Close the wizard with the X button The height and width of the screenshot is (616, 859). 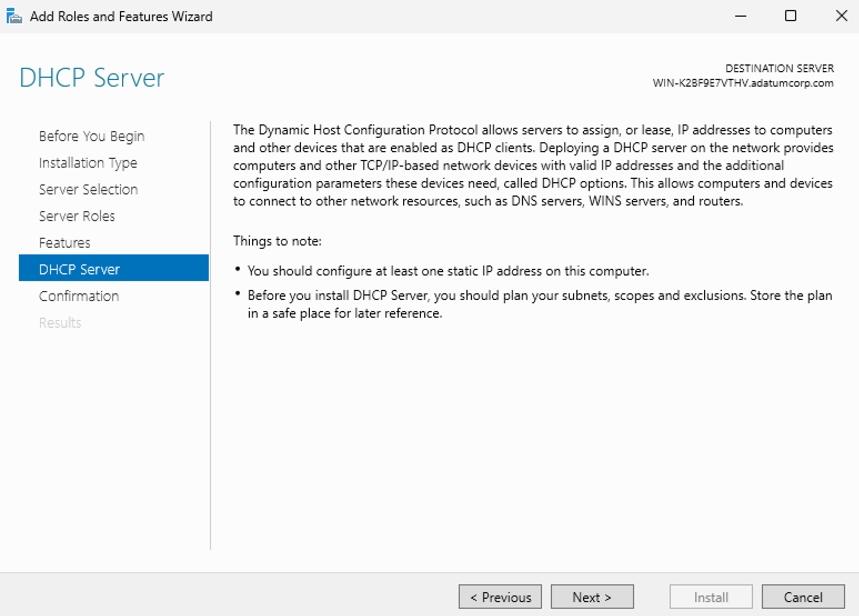(841, 16)
